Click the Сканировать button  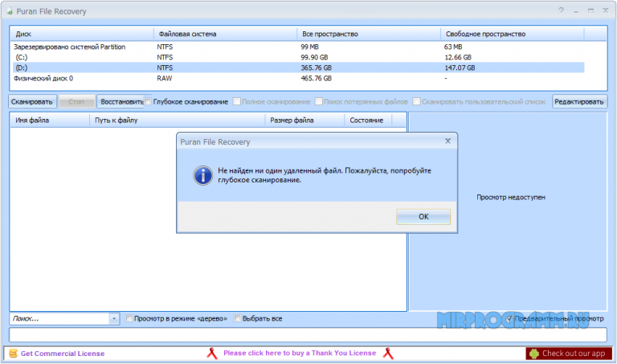pos(32,101)
